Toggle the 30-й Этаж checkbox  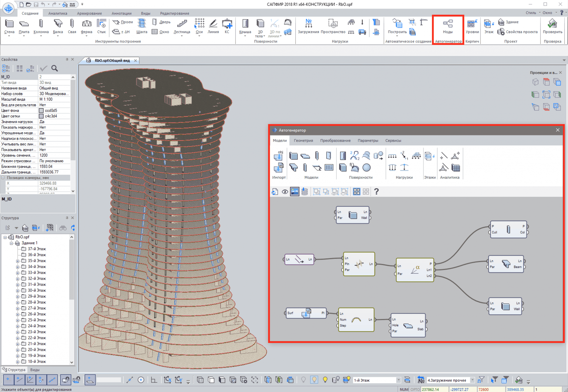click(x=24, y=290)
